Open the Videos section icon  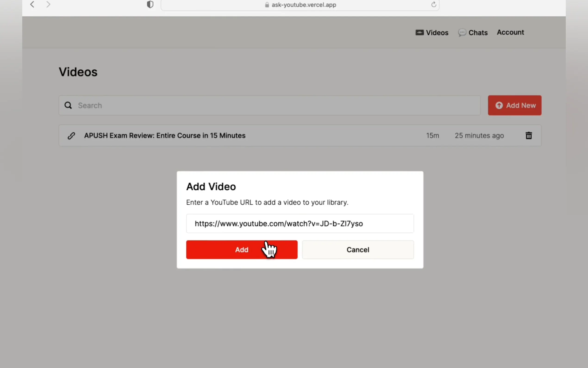419,32
